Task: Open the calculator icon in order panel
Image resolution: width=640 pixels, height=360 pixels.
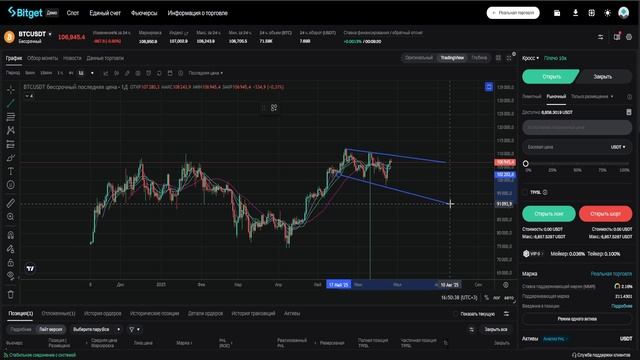Action: [x=629, y=112]
